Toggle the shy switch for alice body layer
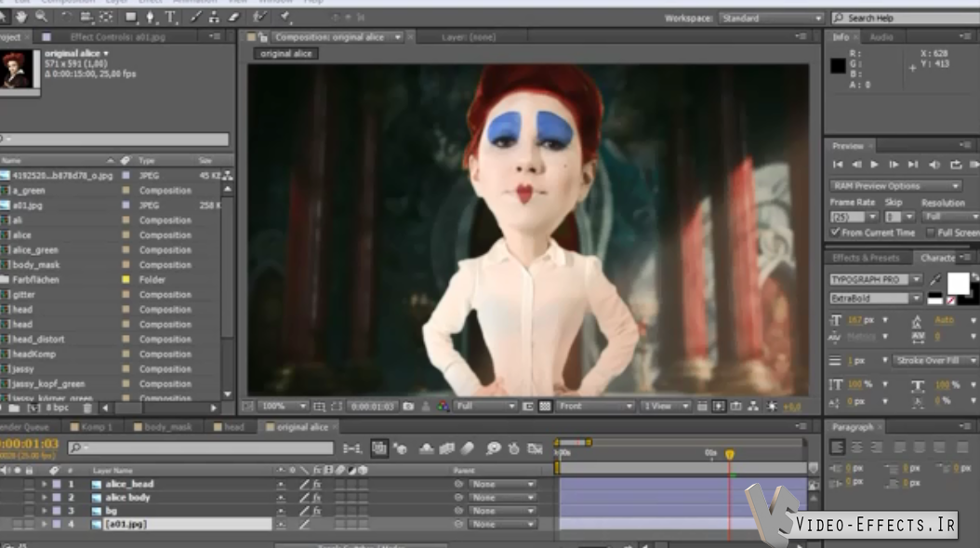This screenshot has width=980, height=548. (281, 498)
